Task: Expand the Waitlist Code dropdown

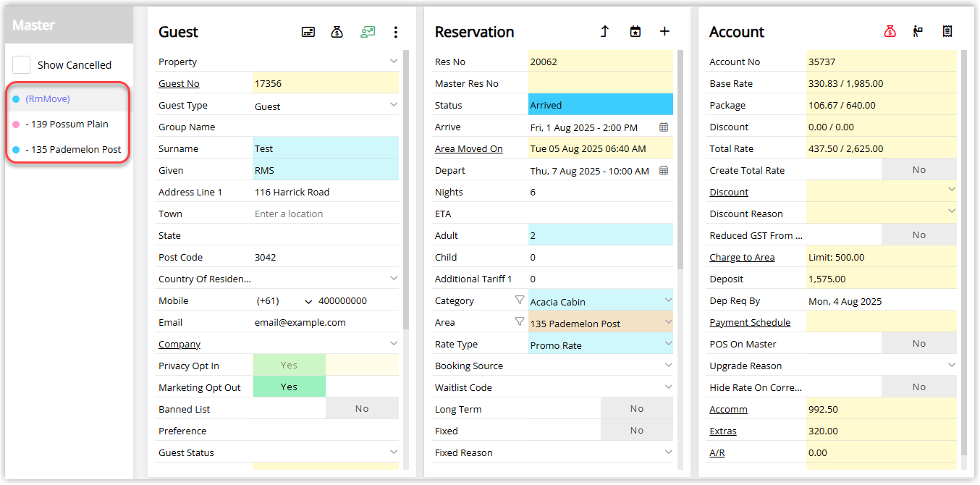Action: click(x=668, y=387)
